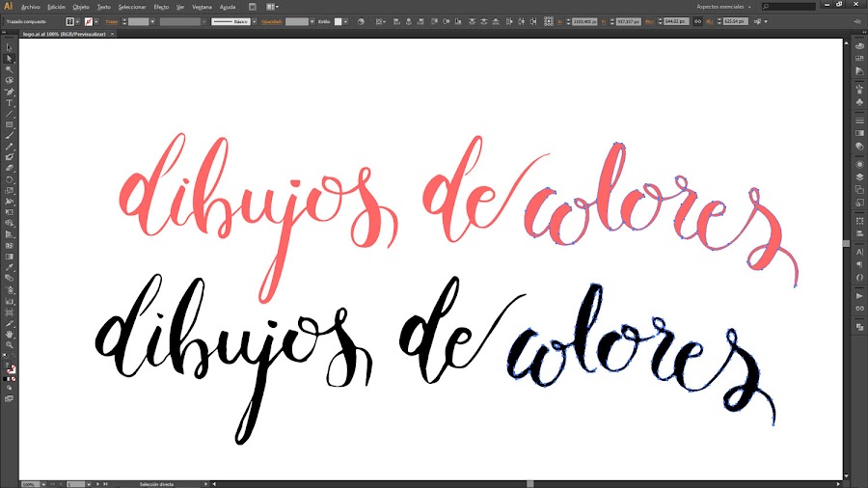The width and height of the screenshot is (868, 488).
Task: Select the Artboard tool
Action: [x=9, y=312]
